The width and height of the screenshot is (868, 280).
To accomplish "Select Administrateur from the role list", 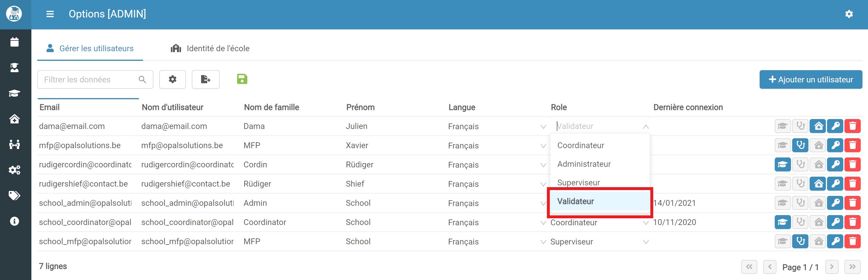I will (584, 164).
